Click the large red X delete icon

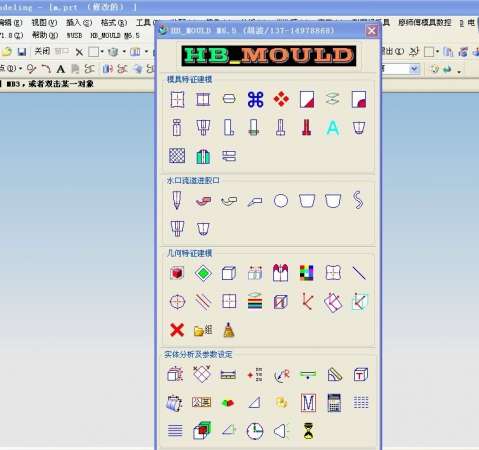point(177,330)
